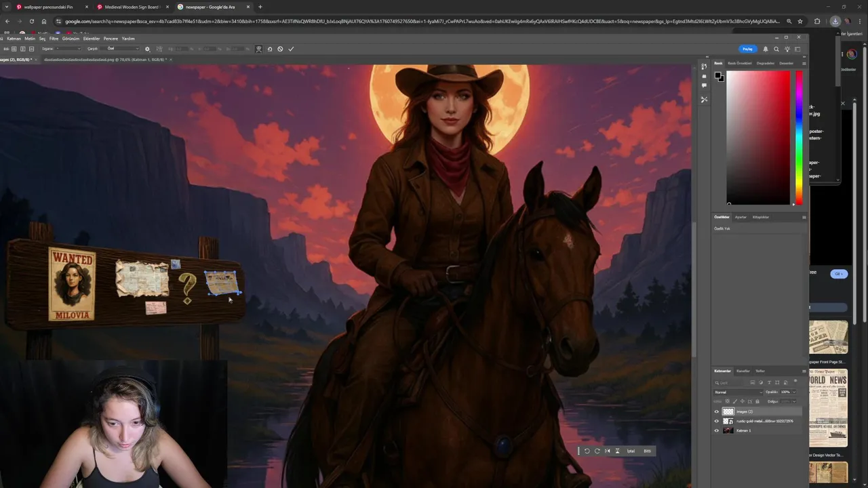Open the Discover lightbulb icon
The height and width of the screenshot is (488, 868).
[787, 49]
